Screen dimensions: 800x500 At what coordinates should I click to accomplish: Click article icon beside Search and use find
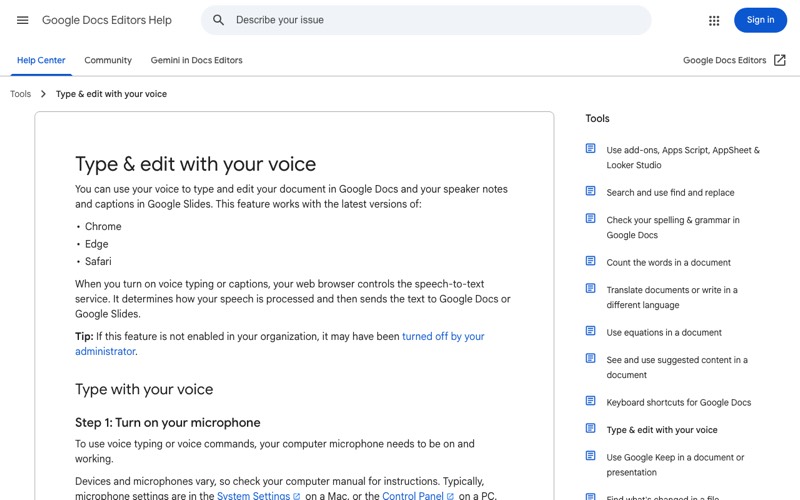click(590, 191)
